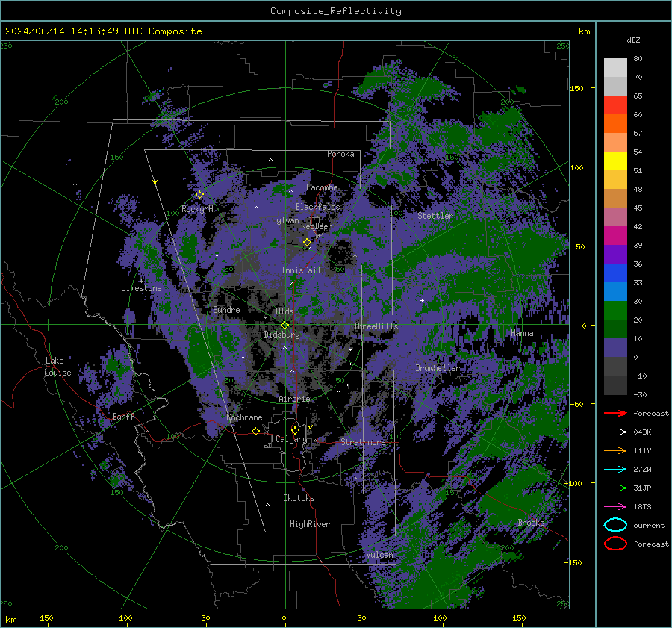The image size is (672, 628).
Task: Choose the green 31JP arrow icon
Action: (615, 488)
